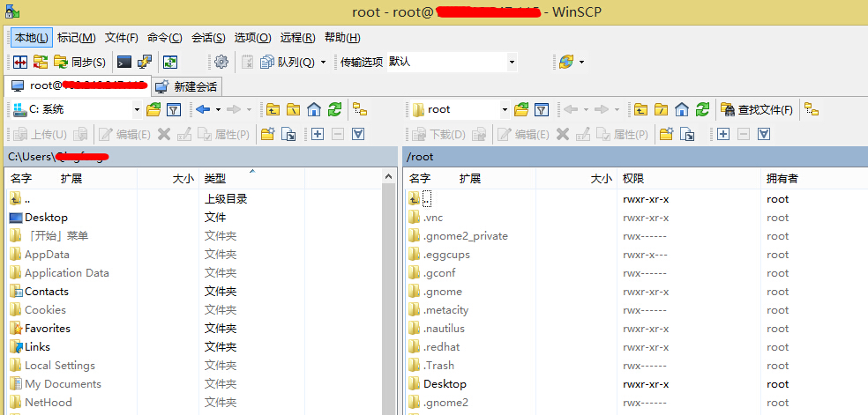Sort local files by 大小 column
Image resolution: width=868 pixels, height=415 pixels.
tap(168, 179)
